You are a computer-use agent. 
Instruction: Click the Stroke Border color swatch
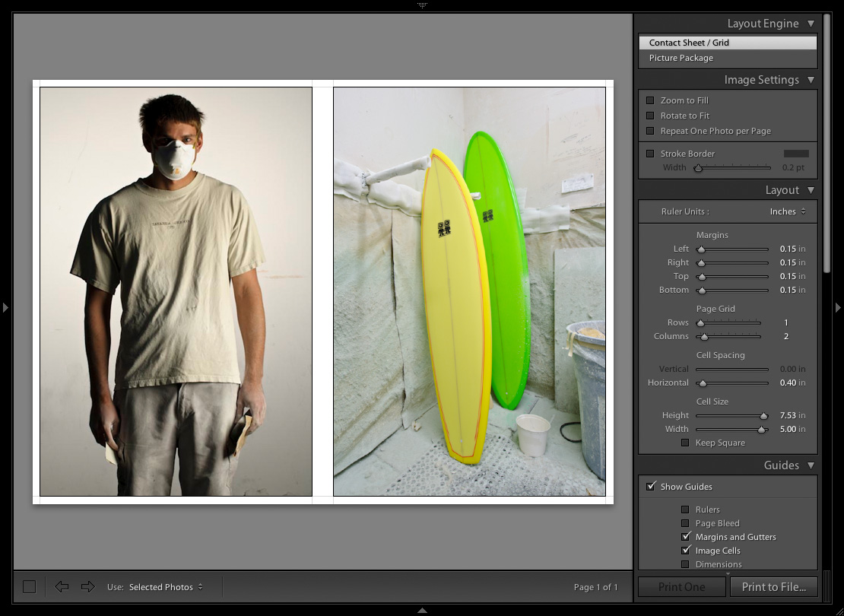[x=796, y=154]
